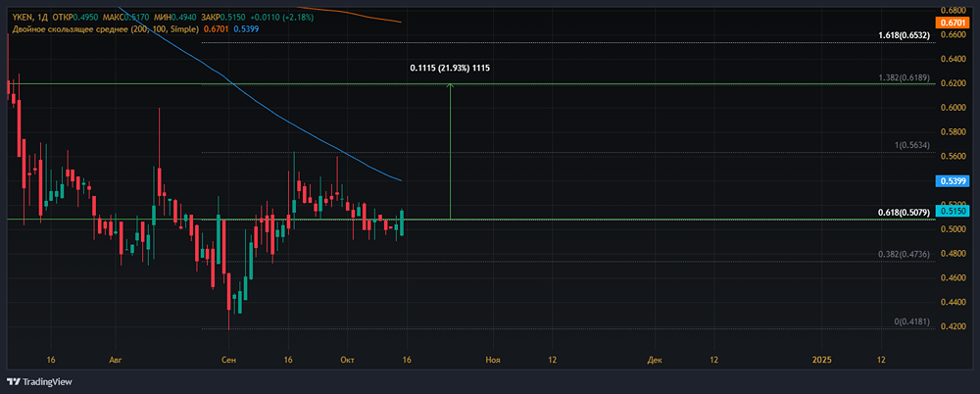
Task: Click 0.5000 on the price axis
Action: pos(953,230)
